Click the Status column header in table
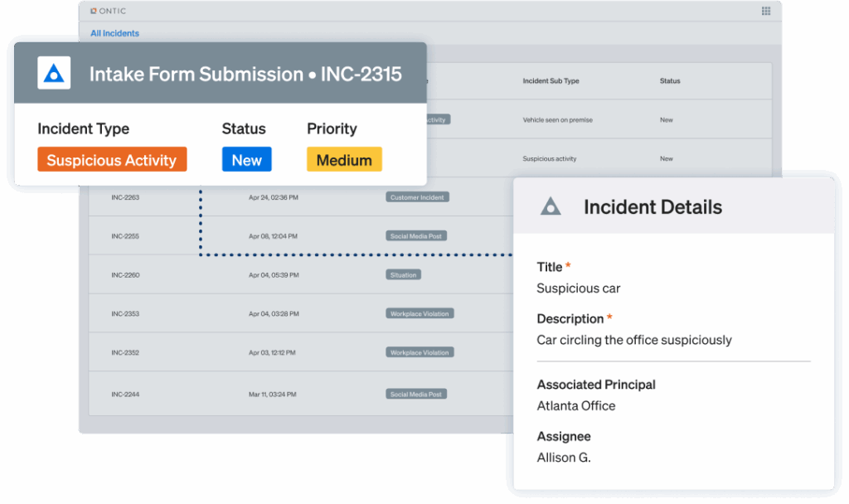Screen dimensions: 849x504 pyautogui.click(x=670, y=80)
